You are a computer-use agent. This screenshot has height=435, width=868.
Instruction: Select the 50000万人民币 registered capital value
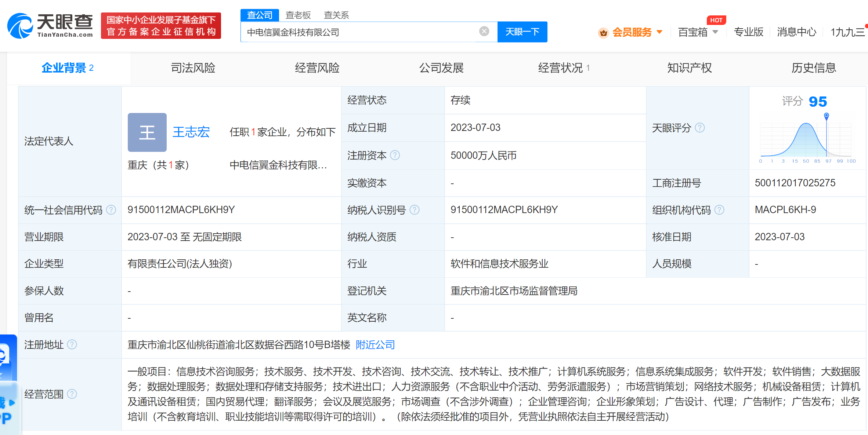[x=484, y=156]
